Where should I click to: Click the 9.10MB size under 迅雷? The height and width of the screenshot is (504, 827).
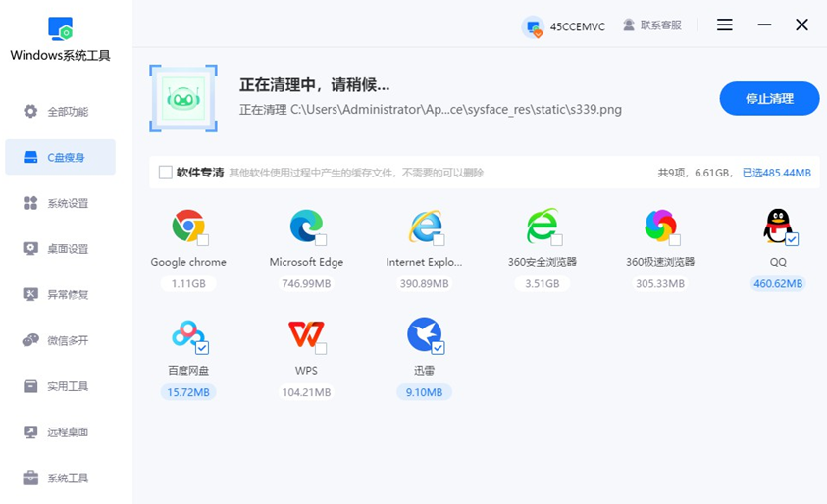click(424, 392)
